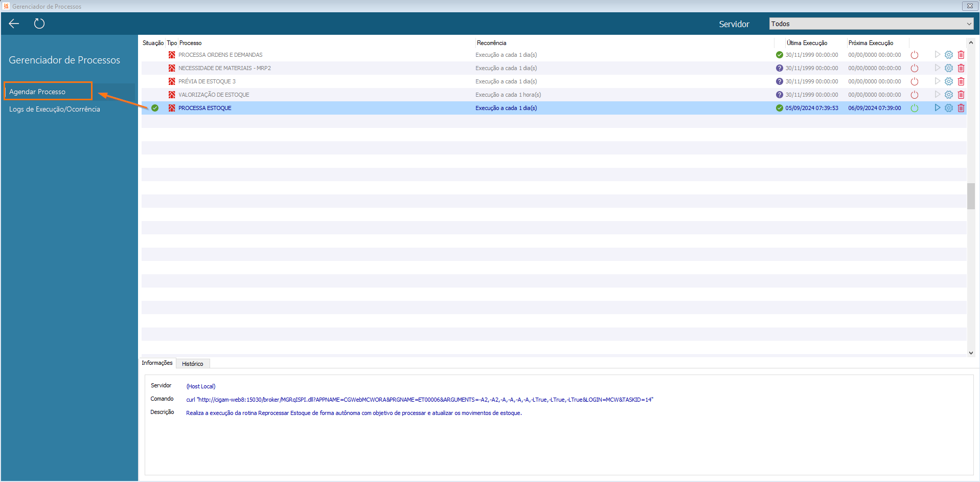The image size is (980, 482).
Task: Click the scroll down arrow of the process list
Action: click(x=971, y=353)
